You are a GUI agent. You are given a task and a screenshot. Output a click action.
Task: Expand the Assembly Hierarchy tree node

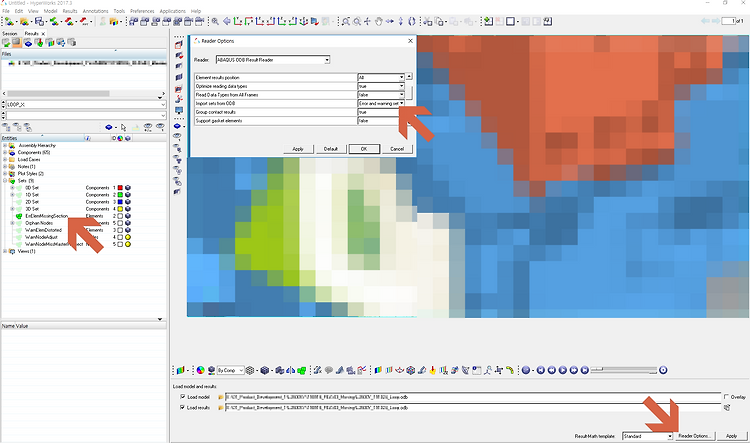click(x=5, y=145)
